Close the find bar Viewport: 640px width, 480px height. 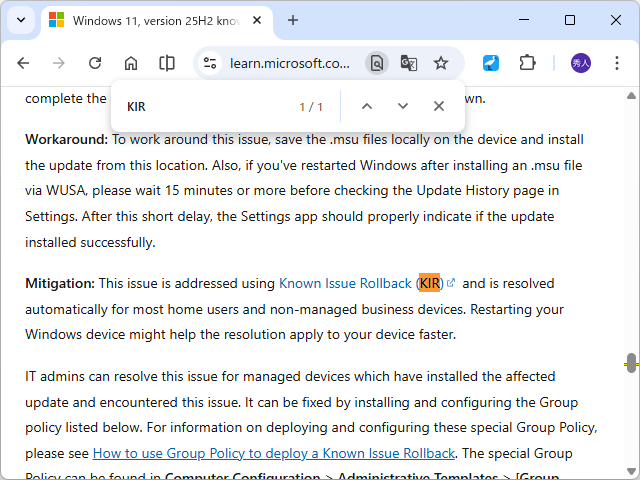[439, 106]
